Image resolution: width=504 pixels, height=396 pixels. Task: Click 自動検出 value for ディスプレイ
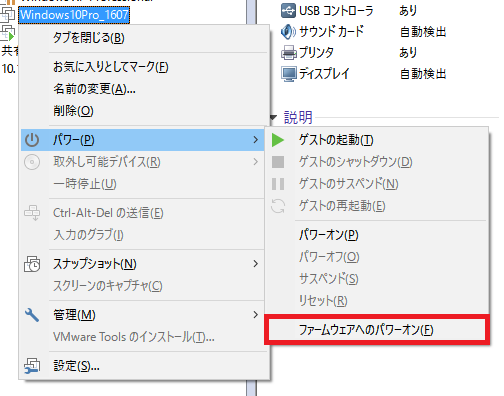tap(423, 74)
